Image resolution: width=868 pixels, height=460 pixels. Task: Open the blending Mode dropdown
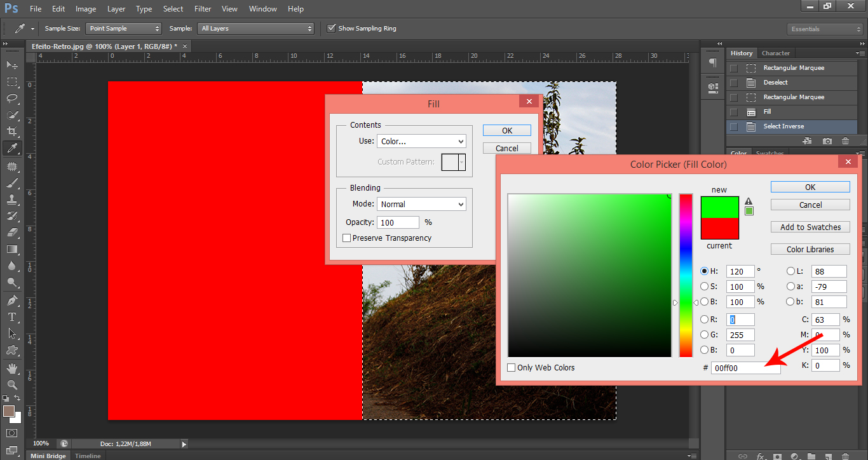421,204
